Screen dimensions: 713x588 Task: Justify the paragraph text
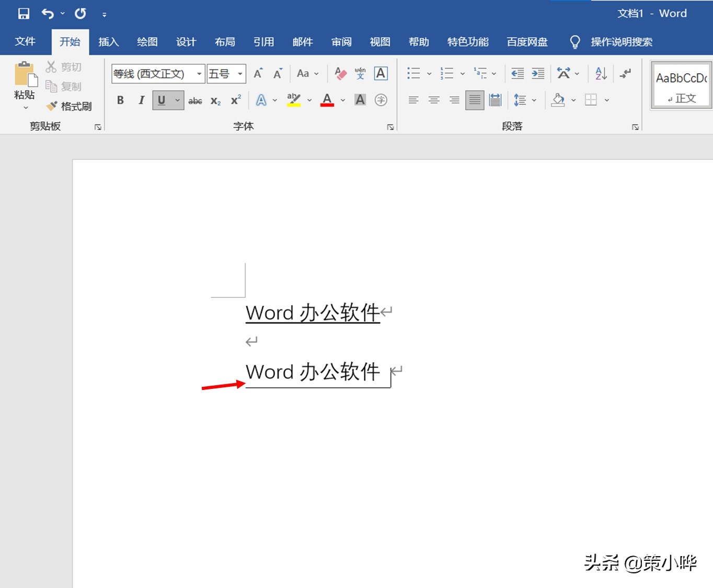click(x=475, y=100)
